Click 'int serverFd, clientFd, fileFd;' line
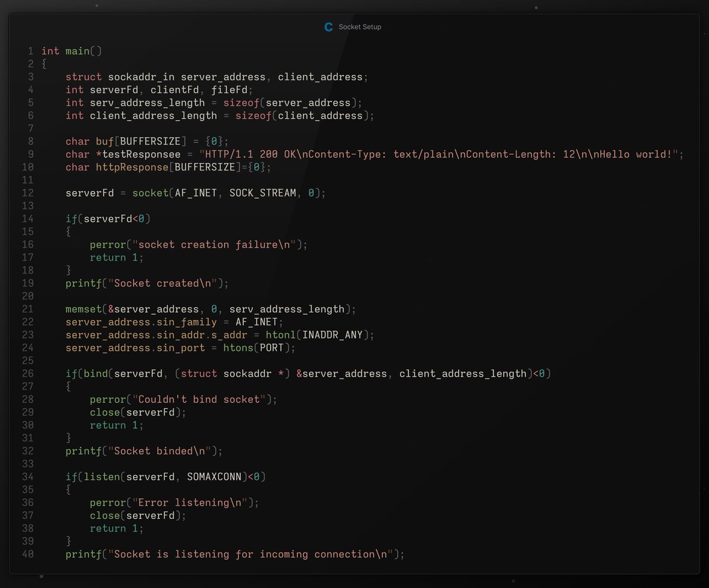 (x=160, y=90)
